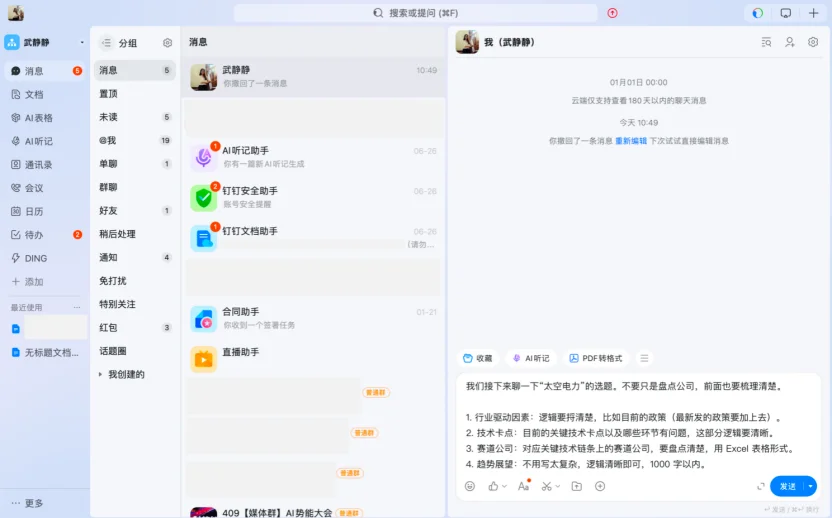Open the 409【媒体群】AI势能大会 chat
Viewport: 832px width, 518px height.
coord(313,512)
